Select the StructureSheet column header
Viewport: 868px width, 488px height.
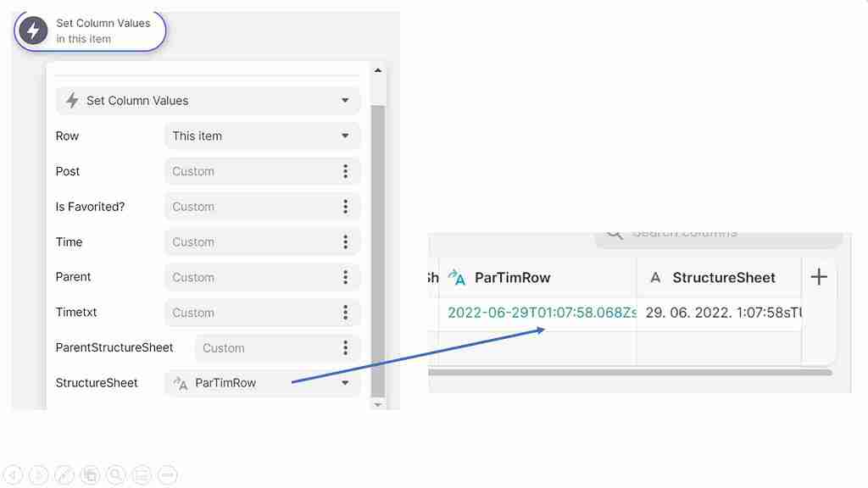(719, 278)
